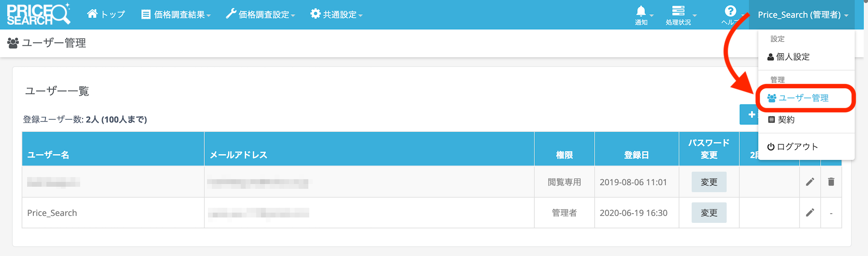Select 個人設定 from account menu
The width and height of the screenshot is (868, 256).
[x=792, y=57]
